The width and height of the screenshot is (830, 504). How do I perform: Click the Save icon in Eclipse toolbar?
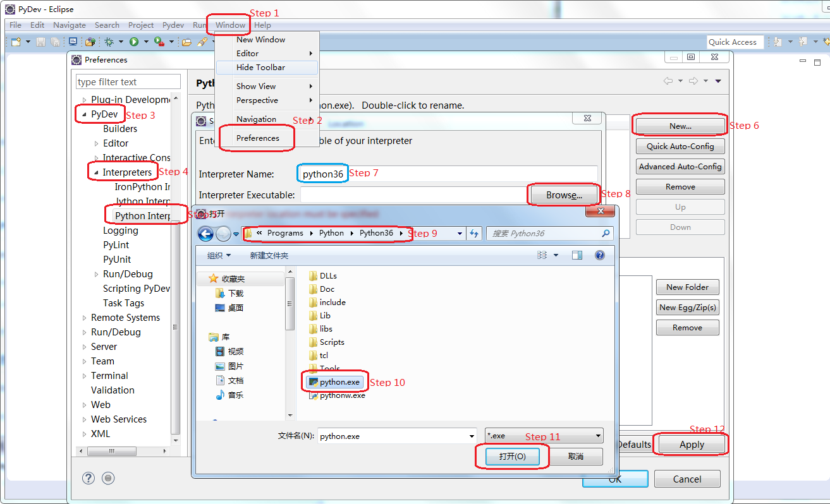click(41, 42)
